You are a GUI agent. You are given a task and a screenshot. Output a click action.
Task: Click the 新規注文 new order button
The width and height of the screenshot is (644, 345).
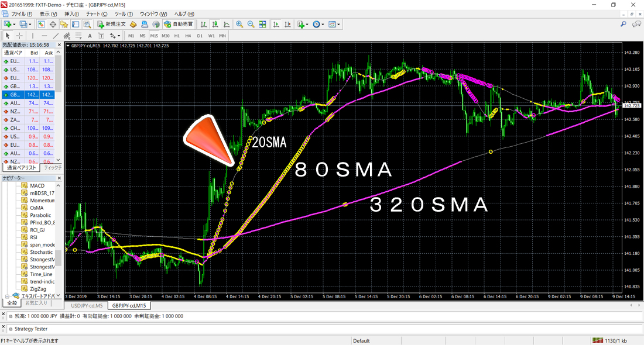(111, 24)
